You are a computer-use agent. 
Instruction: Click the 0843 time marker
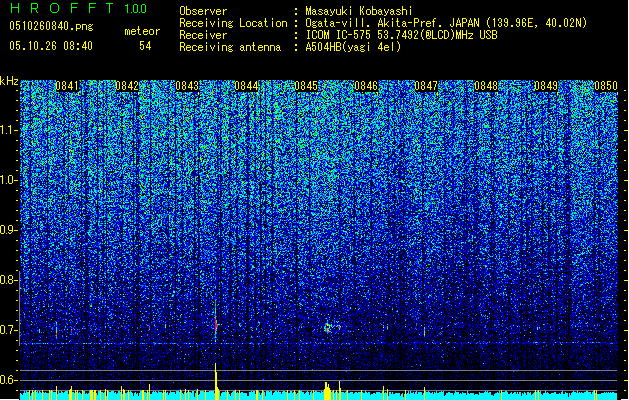point(187,86)
